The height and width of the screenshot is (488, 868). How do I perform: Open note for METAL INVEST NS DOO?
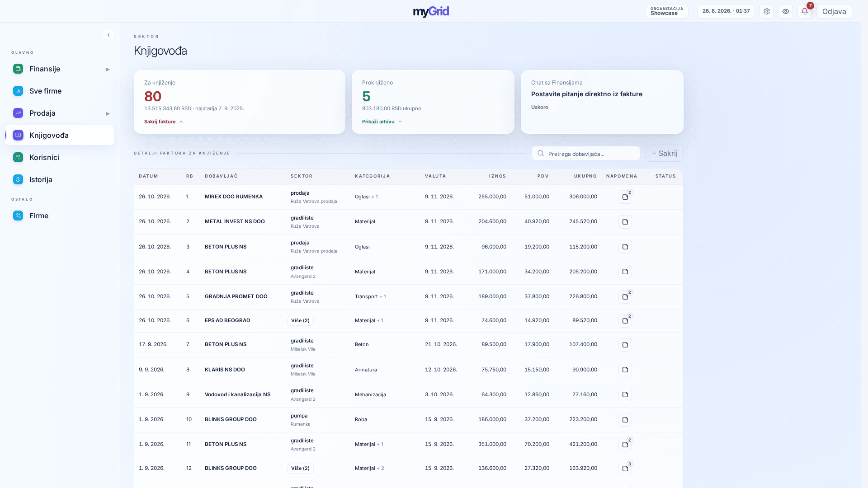click(x=625, y=222)
